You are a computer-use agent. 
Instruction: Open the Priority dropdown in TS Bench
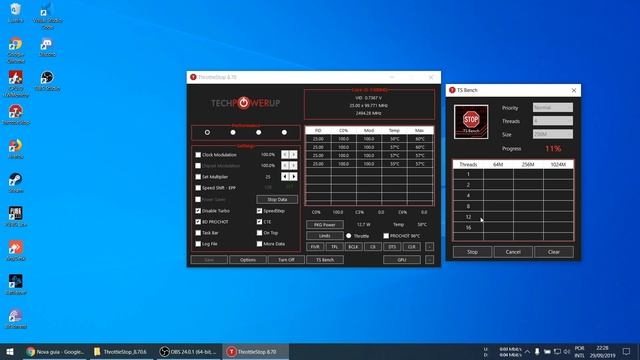point(553,107)
